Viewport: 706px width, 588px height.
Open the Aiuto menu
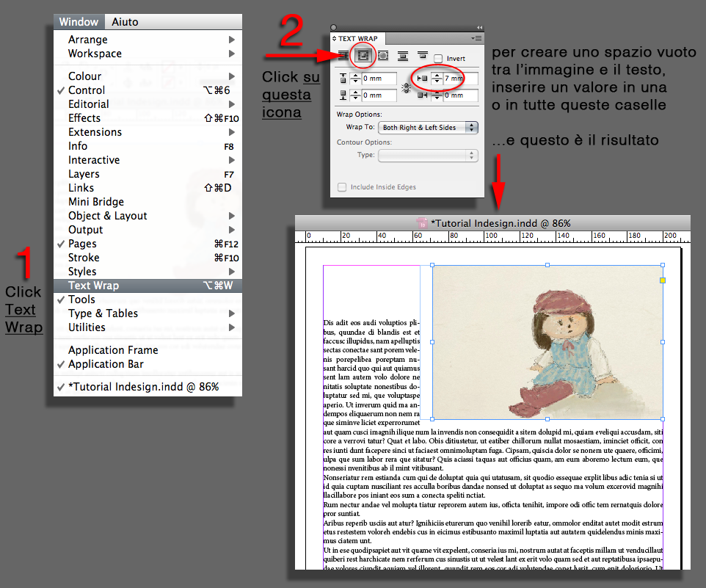[x=125, y=21]
